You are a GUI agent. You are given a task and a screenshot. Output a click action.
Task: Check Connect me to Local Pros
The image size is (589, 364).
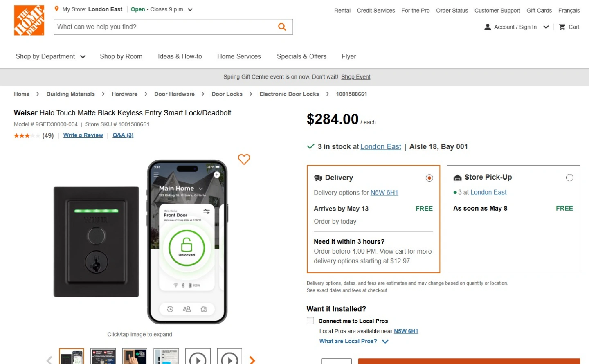tap(310, 321)
